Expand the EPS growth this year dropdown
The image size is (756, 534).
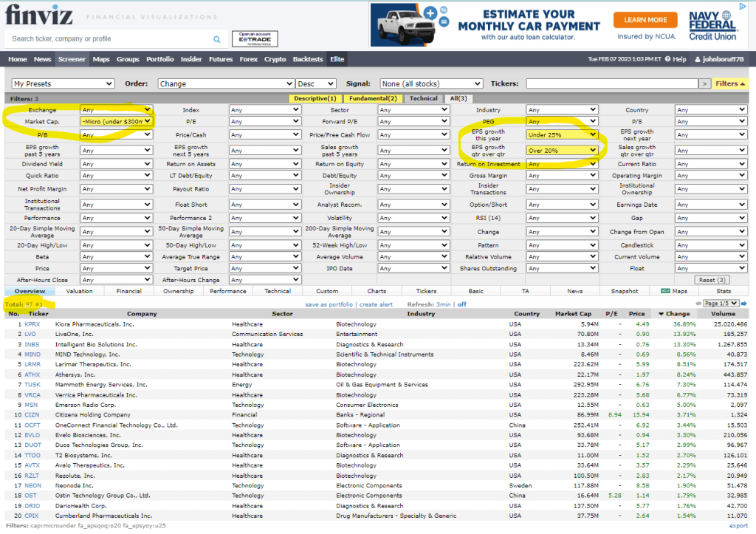(x=562, y=134)
